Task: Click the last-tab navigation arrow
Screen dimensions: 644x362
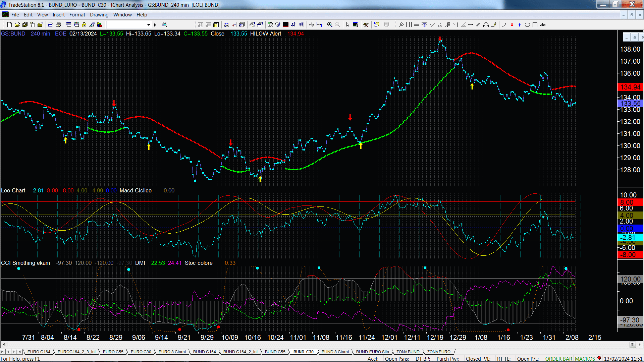Action: pyautogui.click(x=19, y=352)
